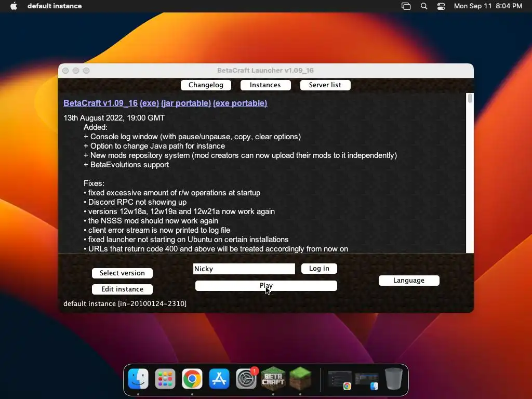This screenshot has height=399, width=532.
Task: Click 'URLs that return code 400' line
Action: point(216,249)
